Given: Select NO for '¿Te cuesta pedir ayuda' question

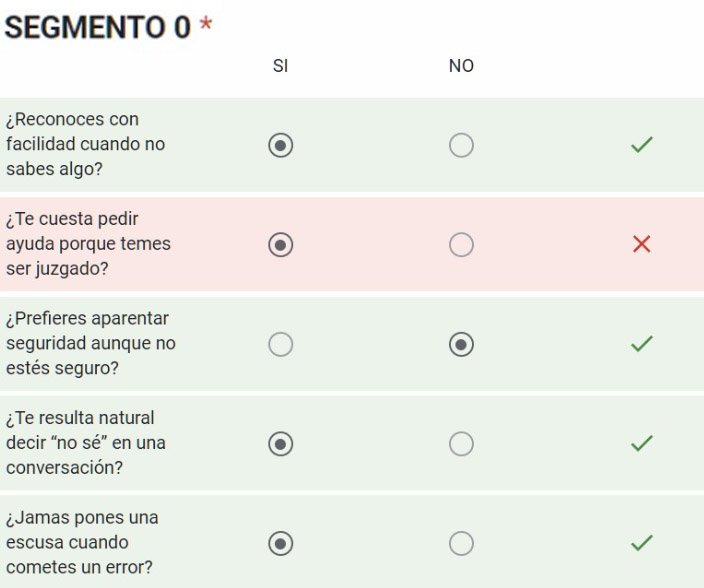Looking at the screenshot, I should (x=461, y=244).
